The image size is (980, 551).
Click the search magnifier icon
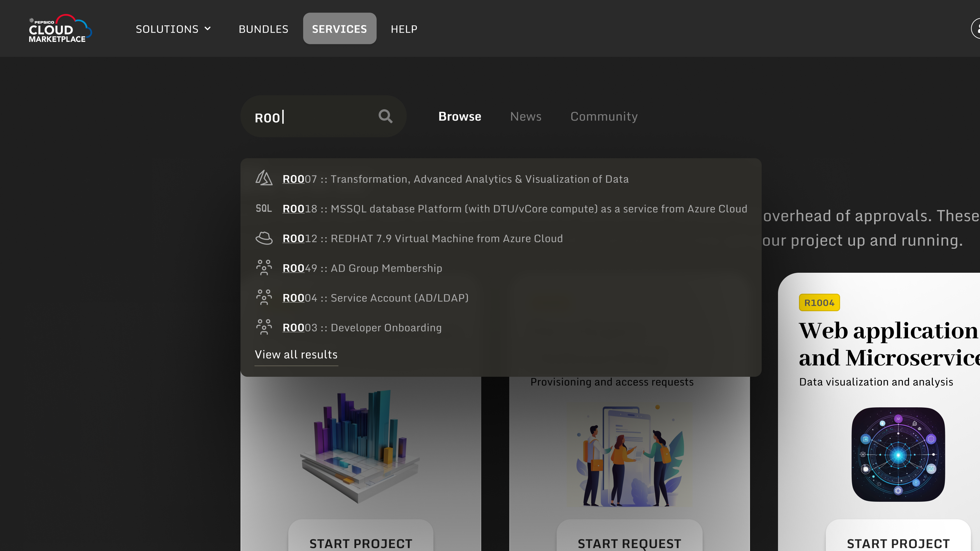tap(385, 116)
